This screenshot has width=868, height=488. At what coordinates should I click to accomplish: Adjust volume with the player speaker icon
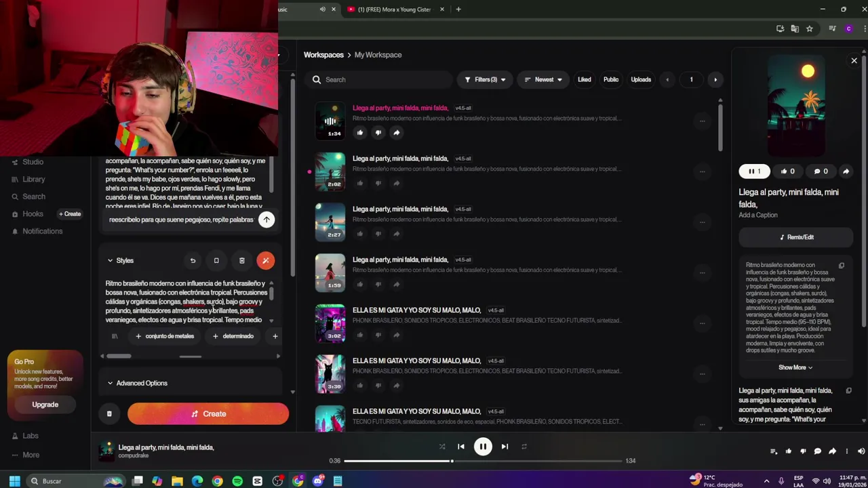(861, 451)
